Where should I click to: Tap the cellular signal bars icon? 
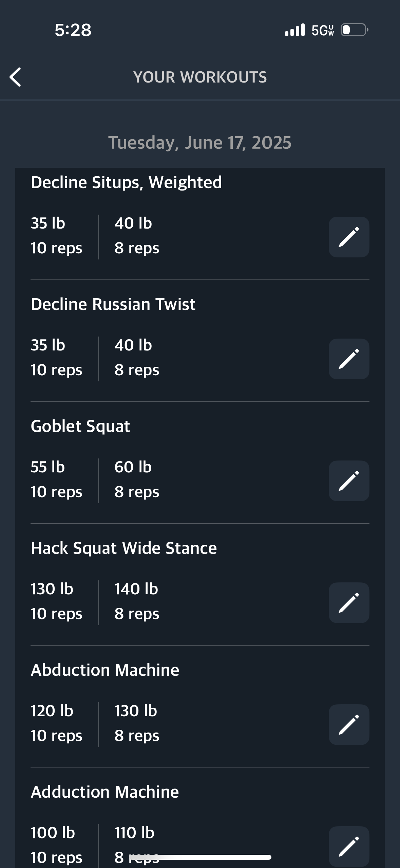295,30
